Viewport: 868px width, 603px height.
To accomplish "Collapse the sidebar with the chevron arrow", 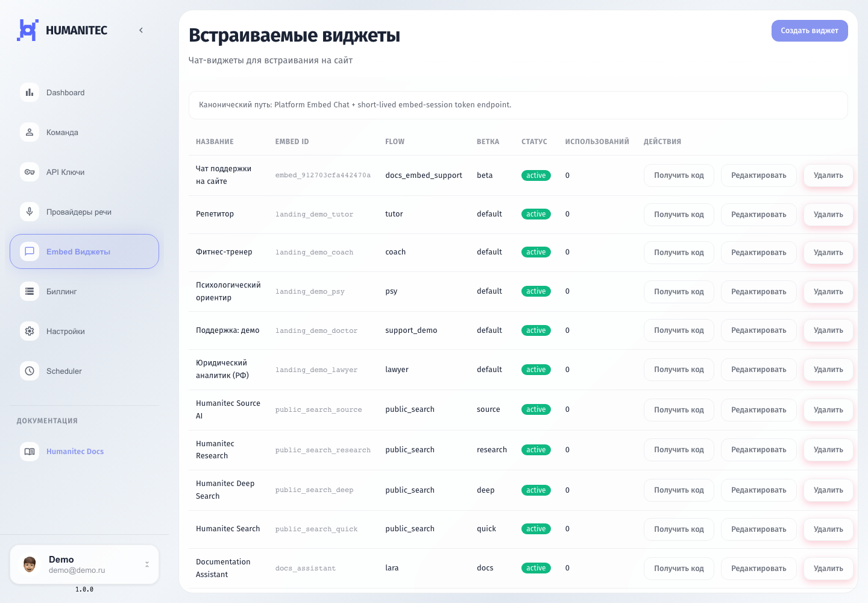I will (x=141, y=30).
